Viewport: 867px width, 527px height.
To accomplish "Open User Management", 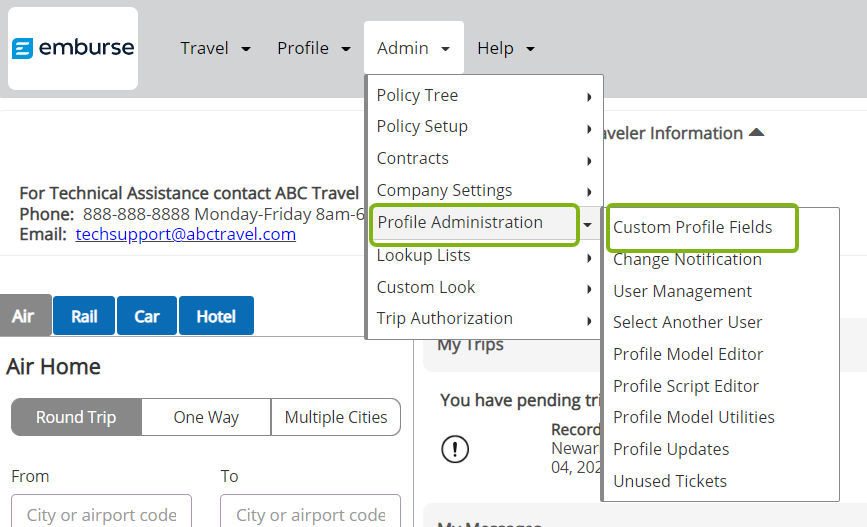I will tap(682, 291).
